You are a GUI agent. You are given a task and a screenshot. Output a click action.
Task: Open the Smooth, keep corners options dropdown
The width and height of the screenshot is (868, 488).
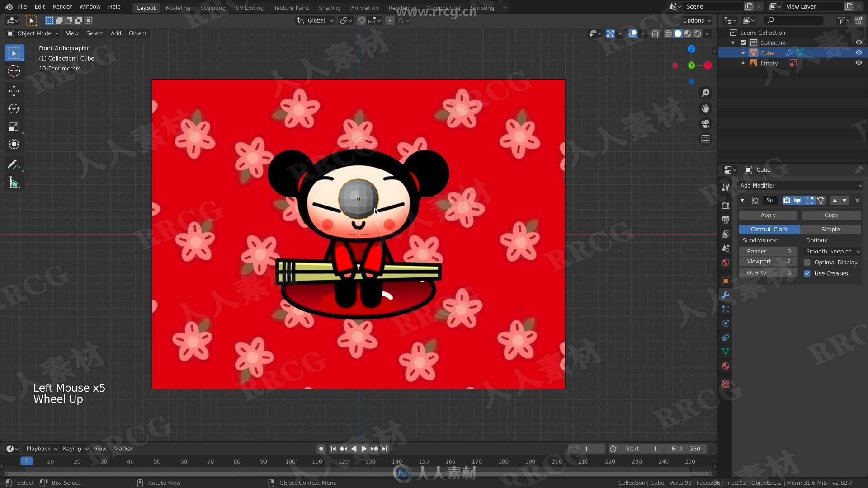coord(832,252)
